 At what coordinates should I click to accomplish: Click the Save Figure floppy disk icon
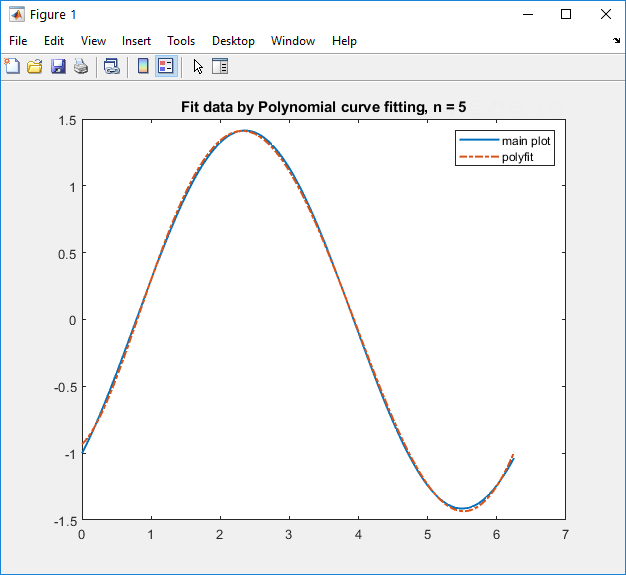click(x=58, y=67)
